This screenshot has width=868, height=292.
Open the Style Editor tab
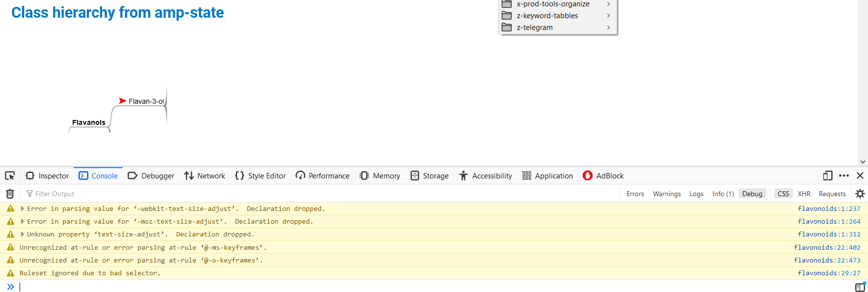click(260, 175)
